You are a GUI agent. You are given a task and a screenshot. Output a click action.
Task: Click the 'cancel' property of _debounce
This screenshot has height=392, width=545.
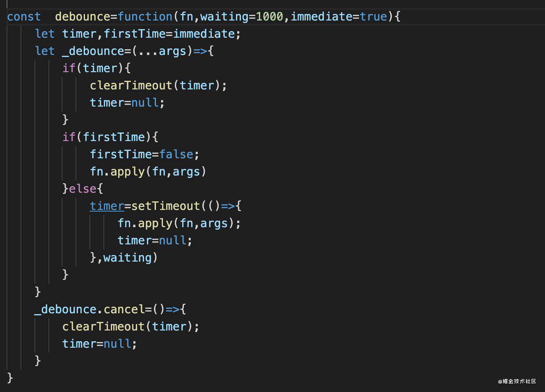point(124,310)
